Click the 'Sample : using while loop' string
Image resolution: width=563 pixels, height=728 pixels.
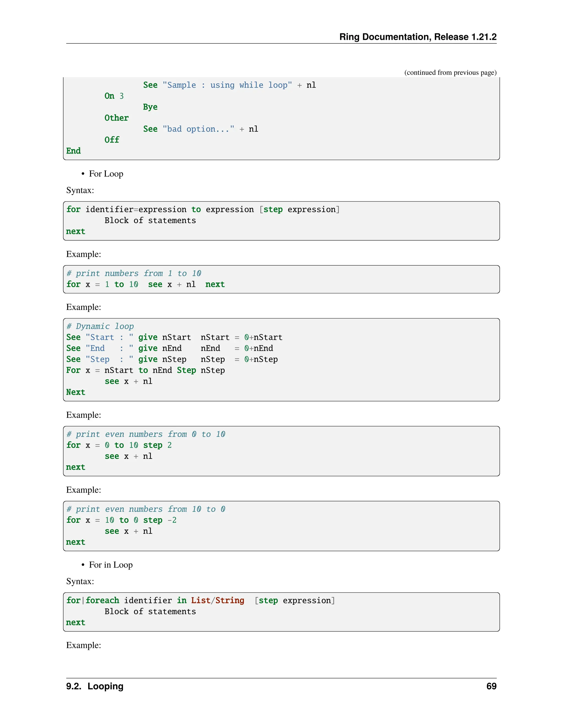[227, 85]
